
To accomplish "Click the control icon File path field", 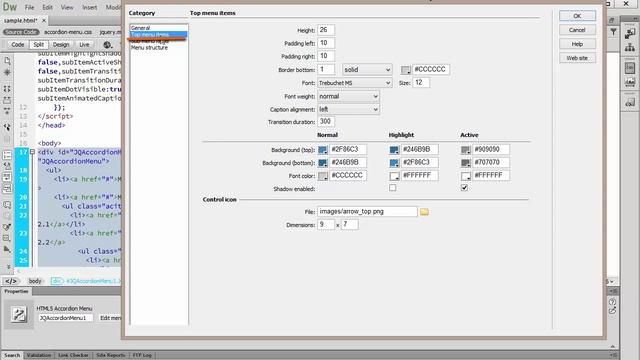I will pyautogui.click(x=367, y=211).
